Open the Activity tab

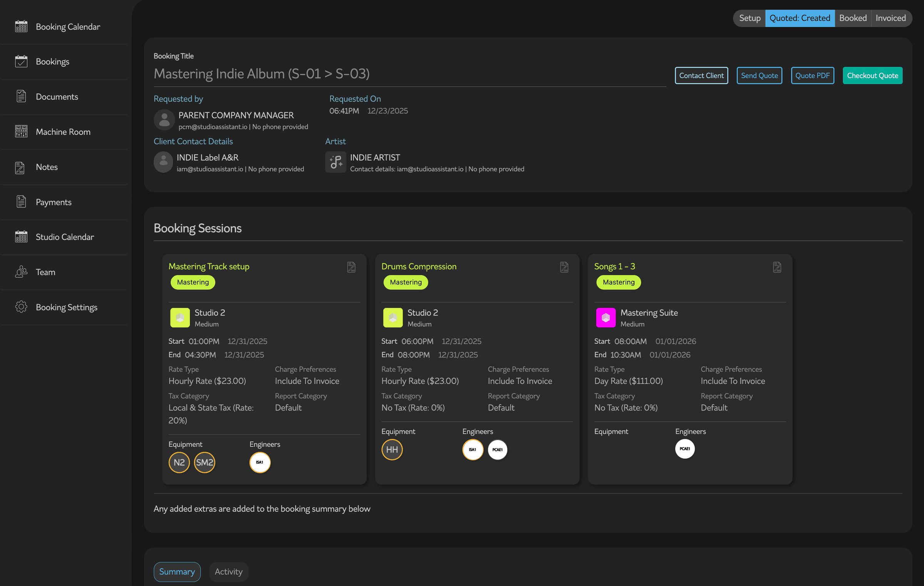pyautogui.click(x=229, y=571)
